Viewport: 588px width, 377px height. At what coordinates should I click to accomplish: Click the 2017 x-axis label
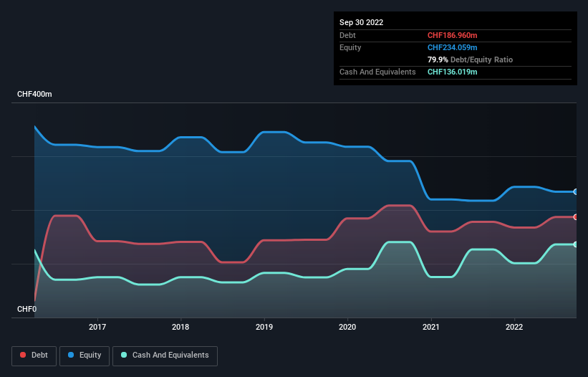tap(97, 327)
